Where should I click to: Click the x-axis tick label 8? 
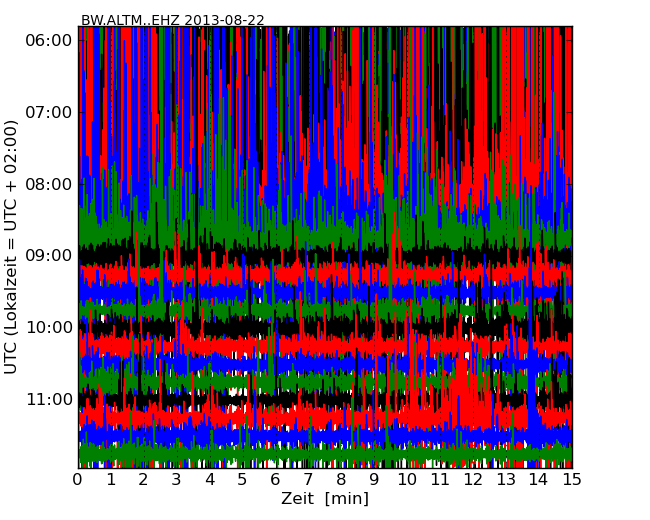tap(342, 480)
